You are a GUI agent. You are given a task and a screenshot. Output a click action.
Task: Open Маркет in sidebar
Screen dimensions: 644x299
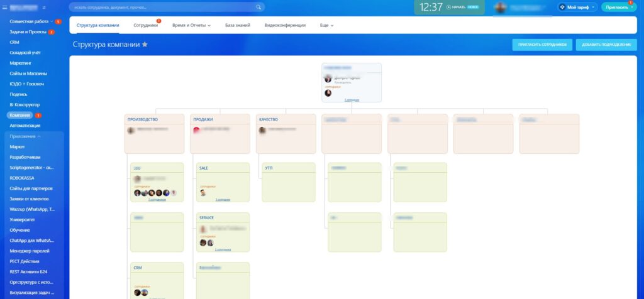pyautogui.click(x=17, y=146)
